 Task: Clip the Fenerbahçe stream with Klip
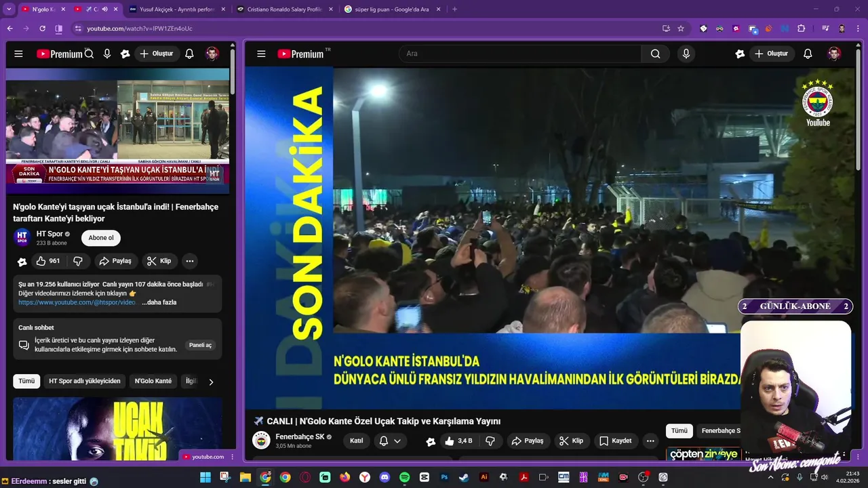coord(571,441)
